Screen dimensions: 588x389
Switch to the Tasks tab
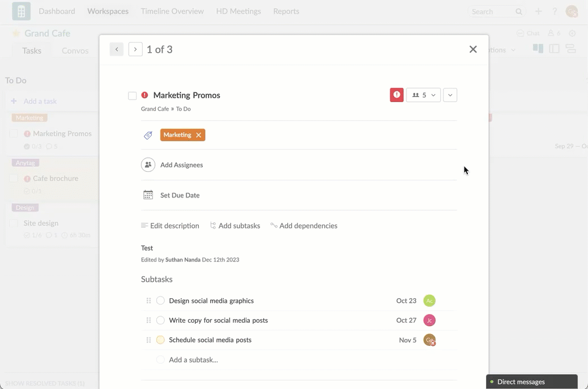[32, 50]
